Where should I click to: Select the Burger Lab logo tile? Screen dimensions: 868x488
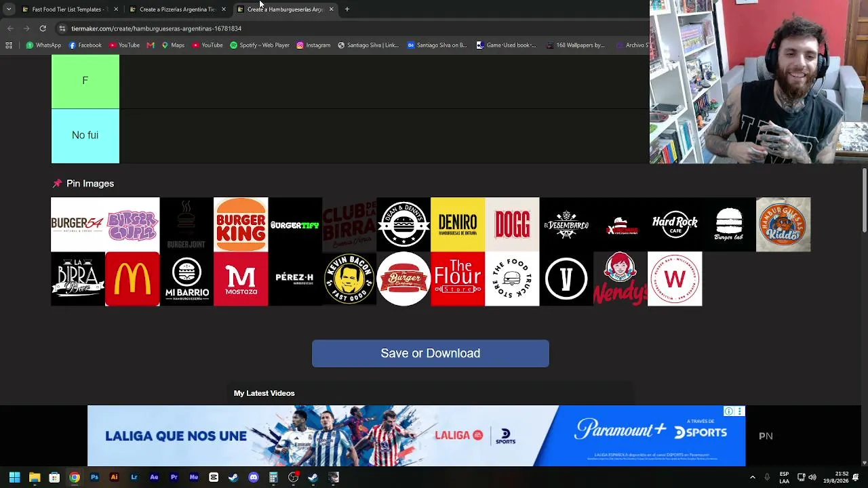click(x=729, y=224)
